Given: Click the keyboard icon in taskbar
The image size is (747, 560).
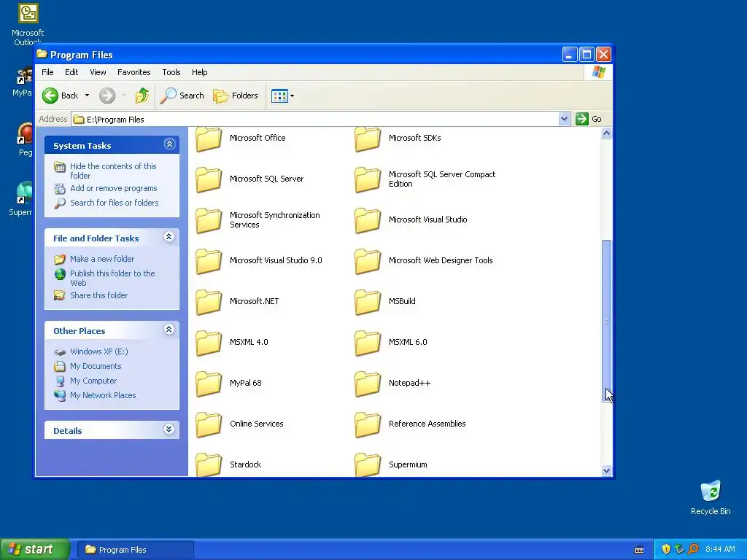Looking at the screenshot, I should click(x=639, y=550).
